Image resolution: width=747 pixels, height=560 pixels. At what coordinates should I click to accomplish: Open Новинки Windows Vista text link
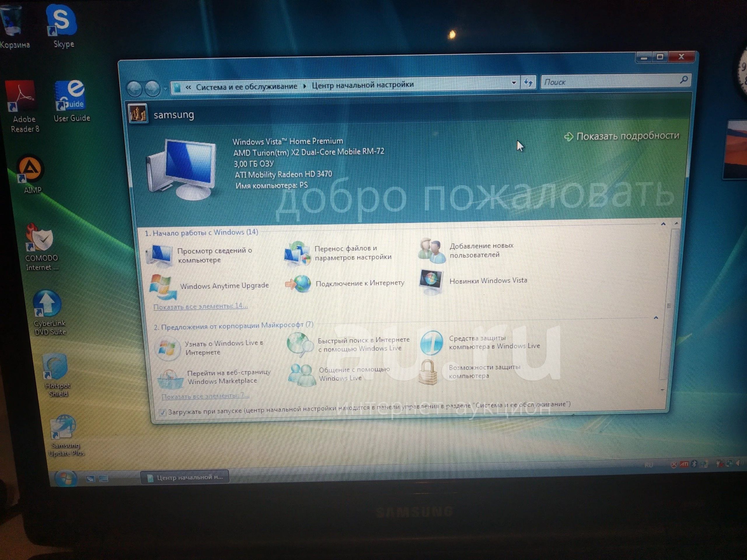[488, 280]
